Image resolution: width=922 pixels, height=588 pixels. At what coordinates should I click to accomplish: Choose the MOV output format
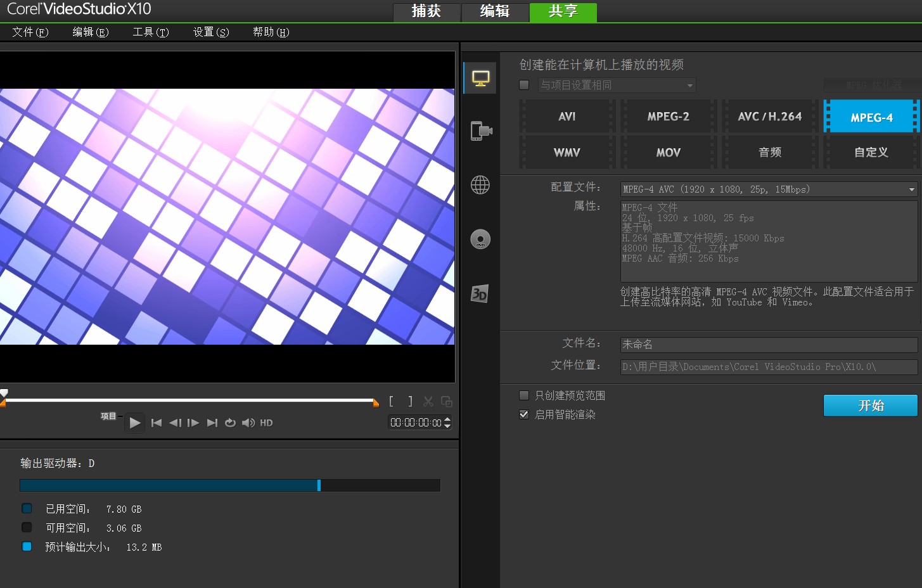click(x=669, y=153)
